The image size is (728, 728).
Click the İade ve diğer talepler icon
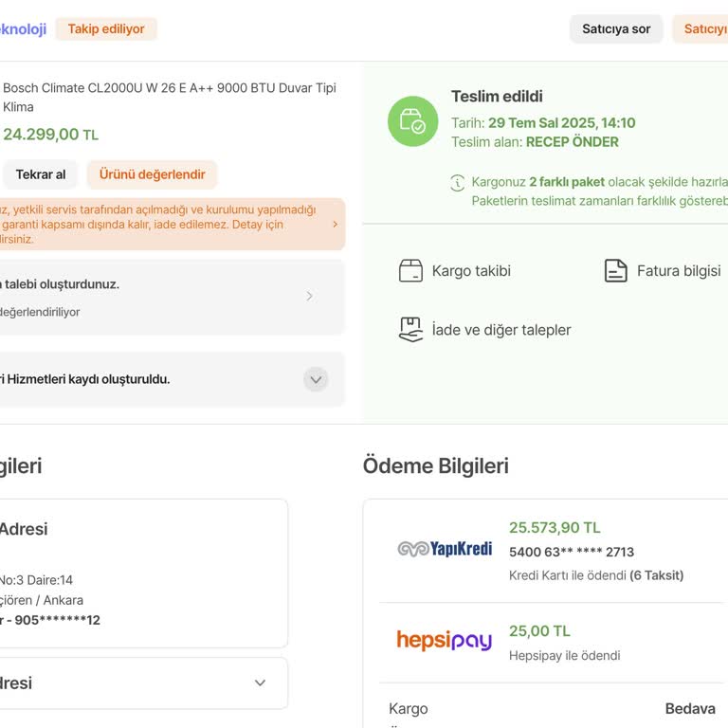[x=410, y=330]
